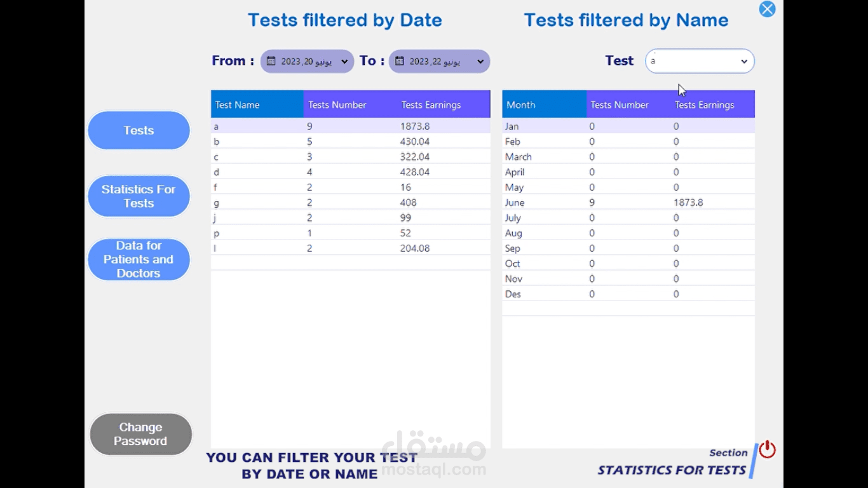Screen dimensions: 868x488
Task: Open Data for Patients and Doctors
Action: tap(139, 259)
